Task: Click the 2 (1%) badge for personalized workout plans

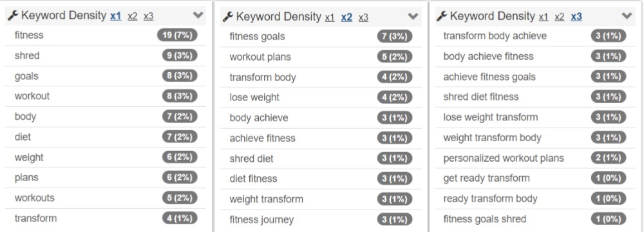Action: coord(609,158)
